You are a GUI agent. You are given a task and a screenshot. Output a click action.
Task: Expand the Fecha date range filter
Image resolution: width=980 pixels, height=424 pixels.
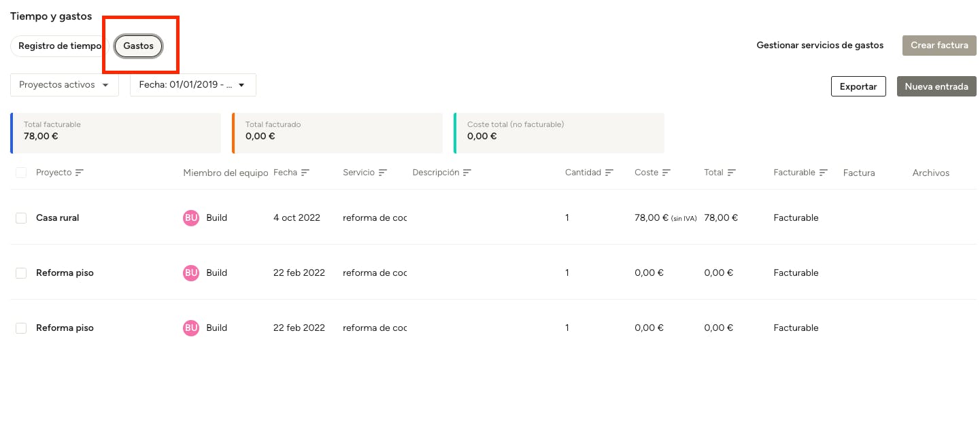point(192,85)
